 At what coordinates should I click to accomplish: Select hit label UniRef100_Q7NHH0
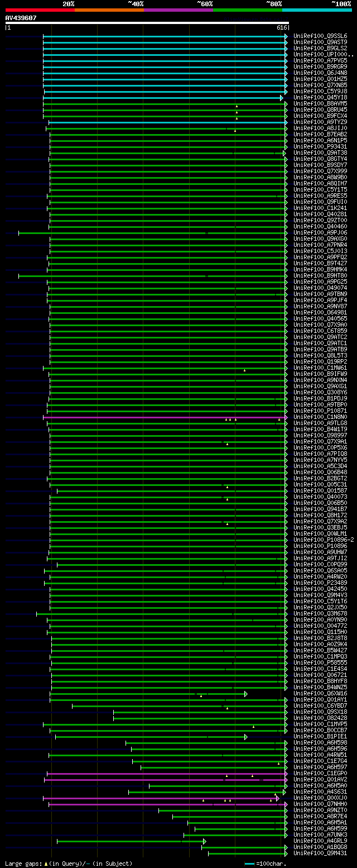320,804
